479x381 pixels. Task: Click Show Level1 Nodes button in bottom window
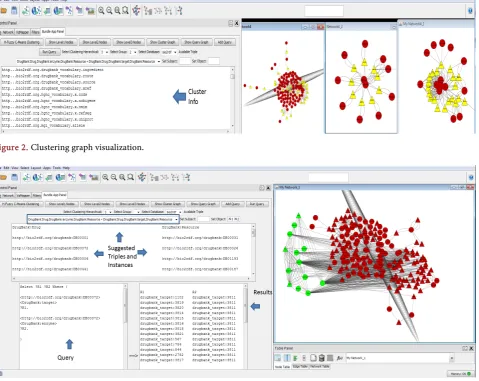point(62,204)
